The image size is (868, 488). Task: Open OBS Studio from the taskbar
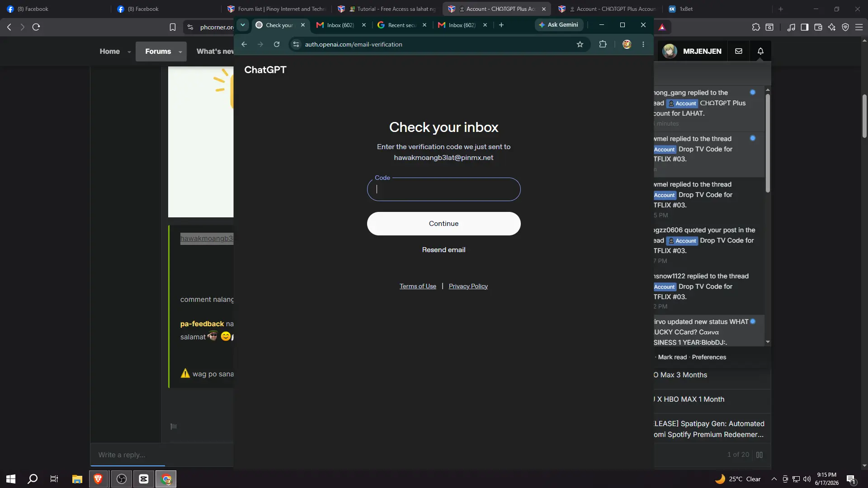(121, 479)
